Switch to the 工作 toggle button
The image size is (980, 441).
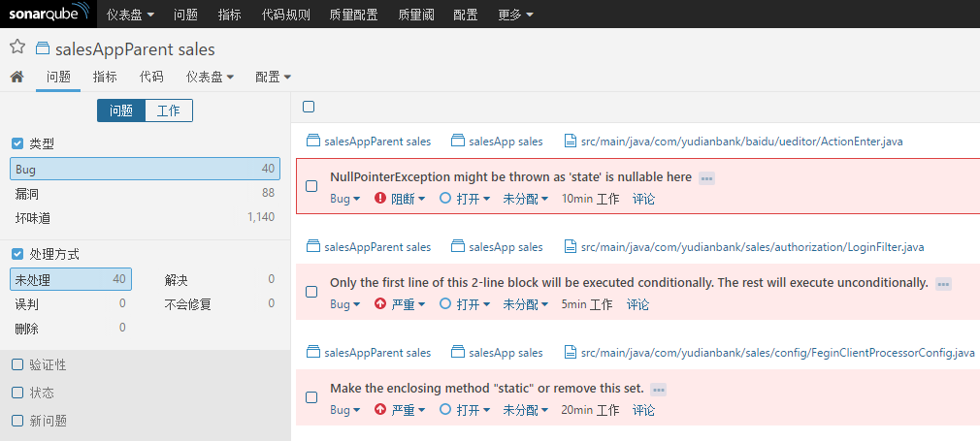point(168,110)
